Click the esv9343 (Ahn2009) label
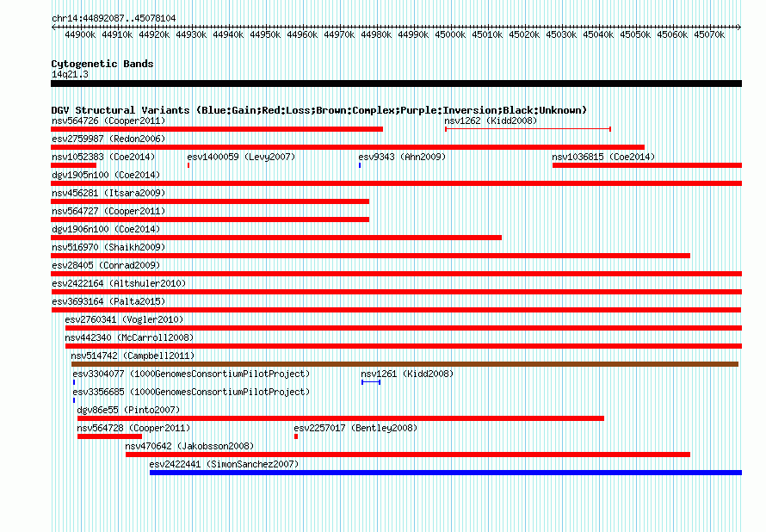This screenshot has height=532, width=766. coord(402,157)
